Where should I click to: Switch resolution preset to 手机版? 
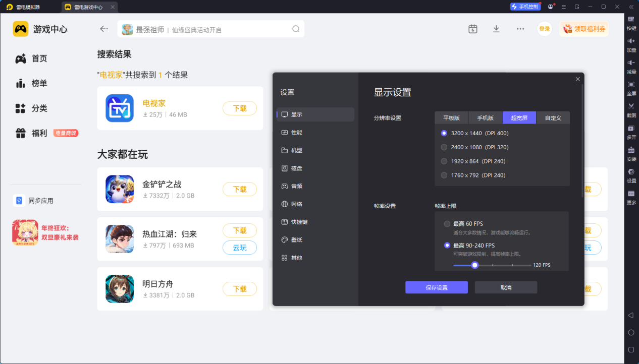click(x=485, y=117)
